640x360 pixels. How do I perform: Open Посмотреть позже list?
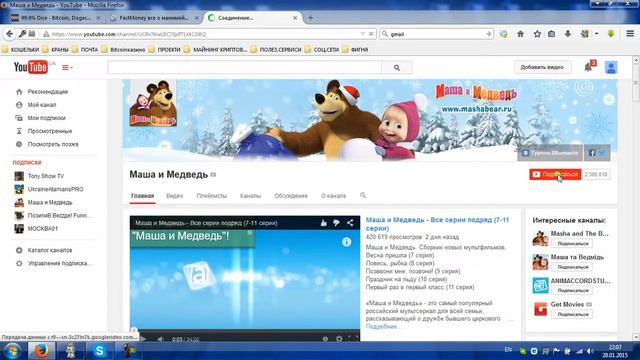(53, 144)
